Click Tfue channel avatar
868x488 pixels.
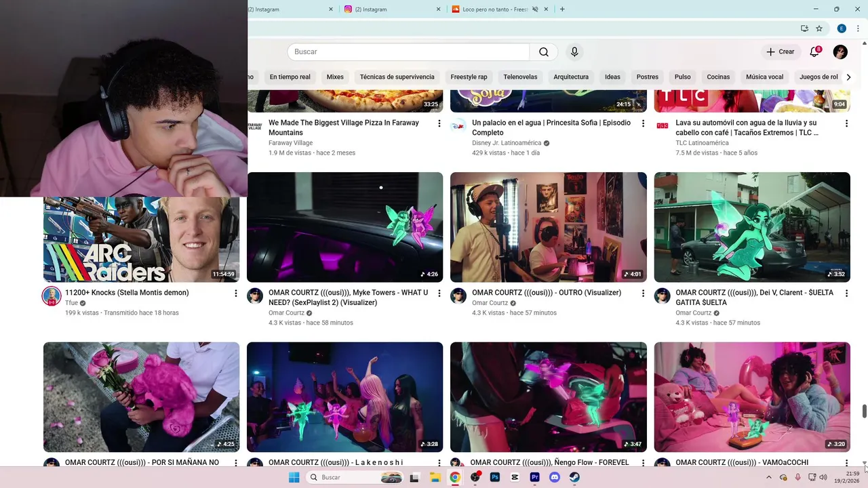pyautogui.click(x=52, y=296)
